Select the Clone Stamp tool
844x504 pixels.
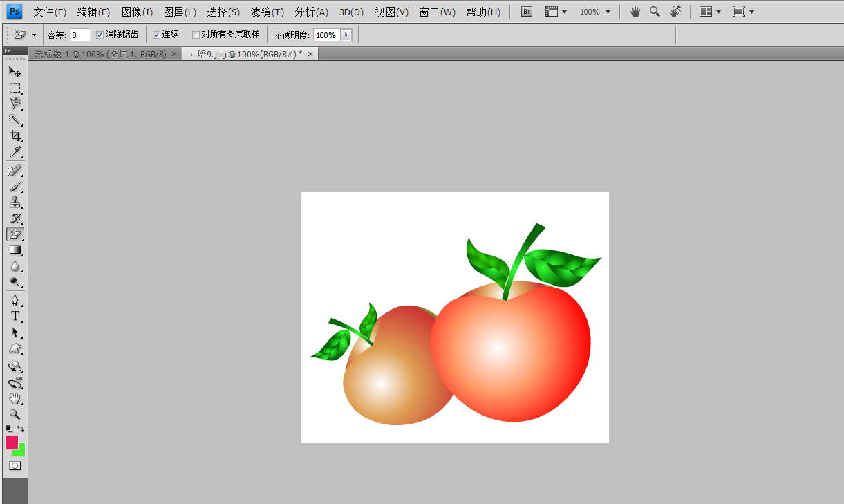pos(15,203)
